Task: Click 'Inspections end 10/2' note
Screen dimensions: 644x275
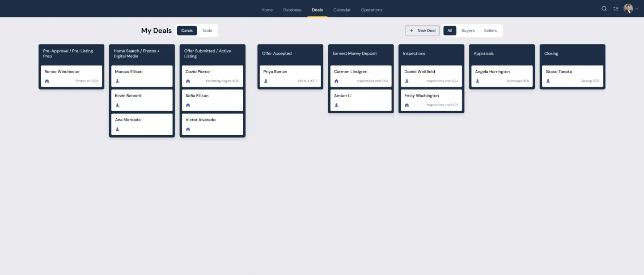Action: click(x=372, y=81)
